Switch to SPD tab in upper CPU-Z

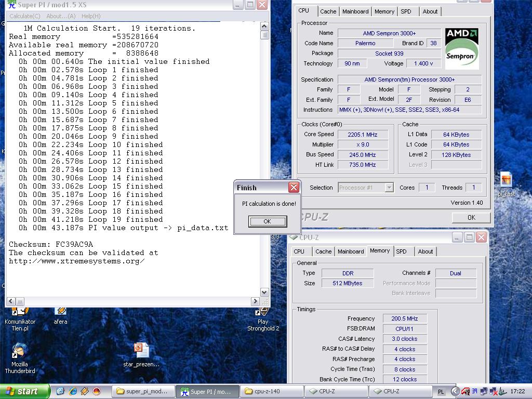click(406, 11)
